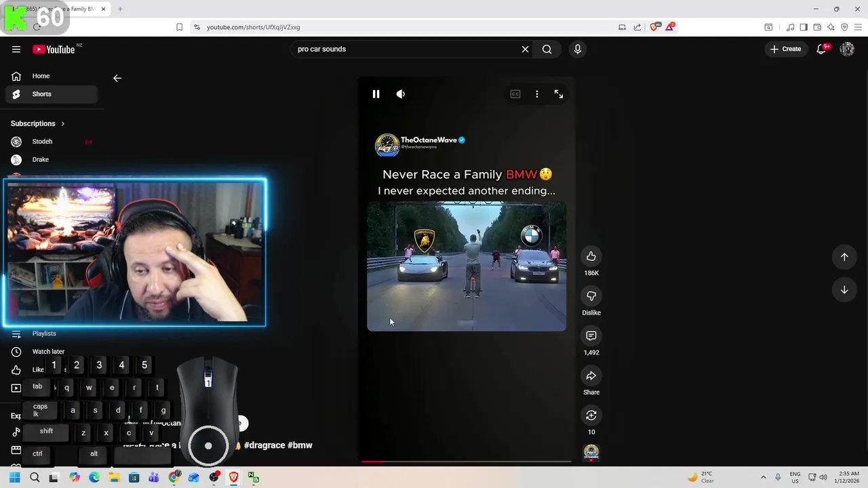Open the sound source thumbnail
868x488 pixels.
tap(591, 452)
